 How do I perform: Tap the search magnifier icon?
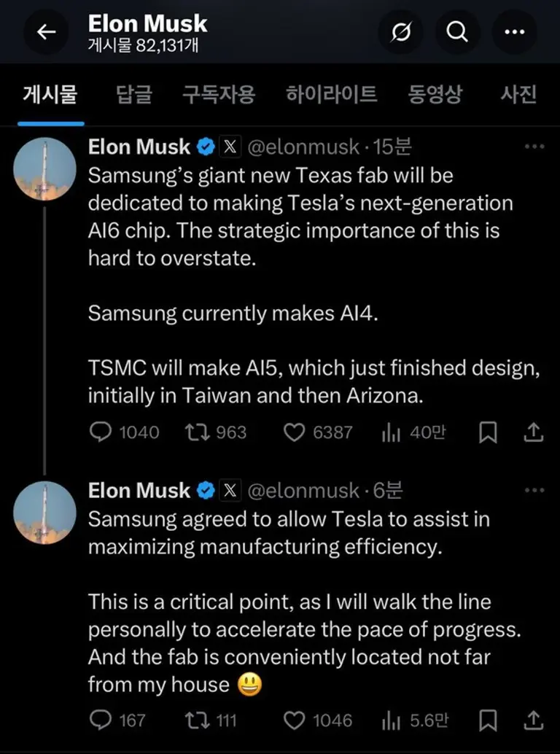457,32
